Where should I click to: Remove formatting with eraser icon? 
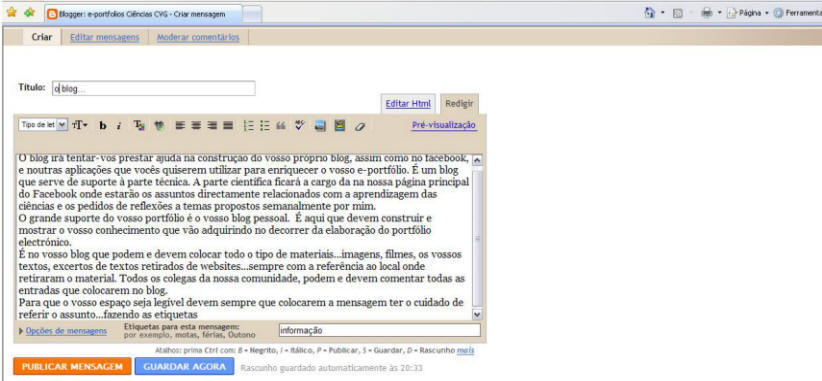pyautogui.click(x=360, y=126)
